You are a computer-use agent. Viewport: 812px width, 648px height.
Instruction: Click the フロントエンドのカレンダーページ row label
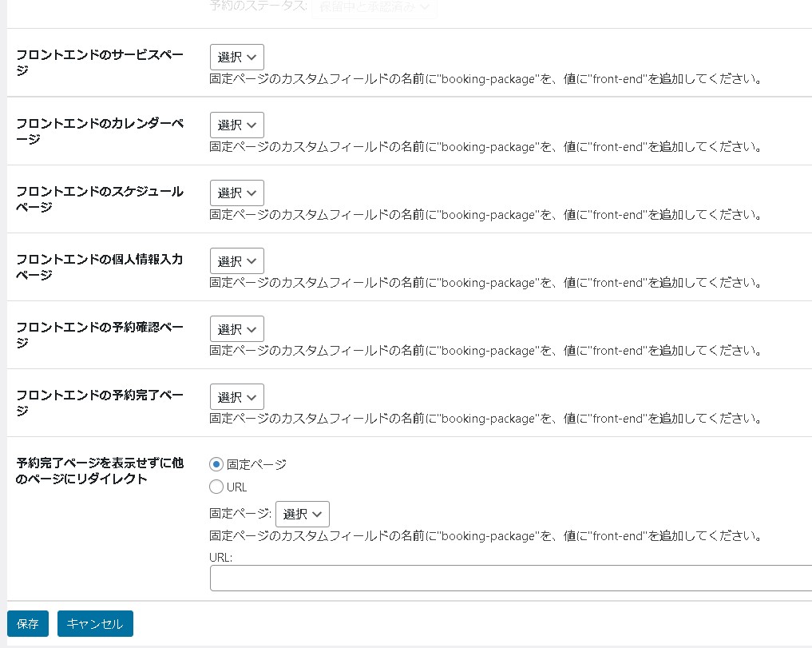(100, 130)
